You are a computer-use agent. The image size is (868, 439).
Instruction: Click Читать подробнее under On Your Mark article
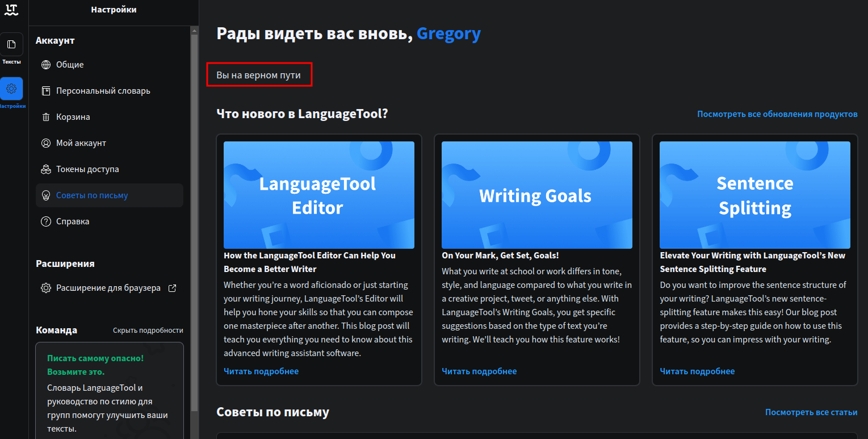pos(479,371)
